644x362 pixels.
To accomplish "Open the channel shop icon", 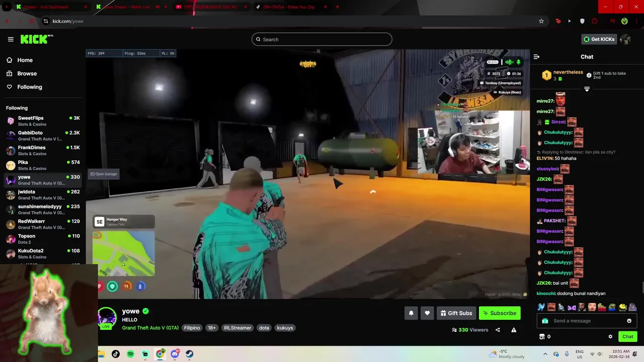I will 542,336.
